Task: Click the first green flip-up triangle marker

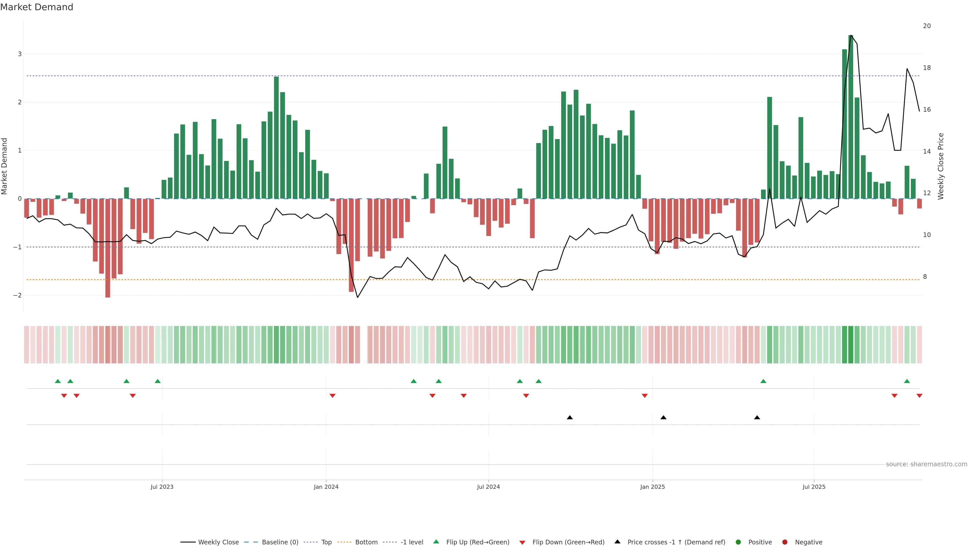Action: (58, 381)
